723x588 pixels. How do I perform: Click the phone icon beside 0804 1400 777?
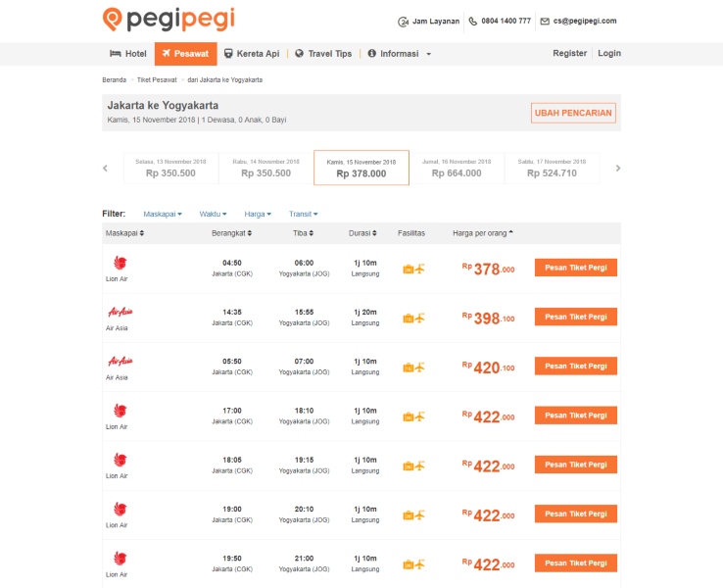tap(473, 21)
